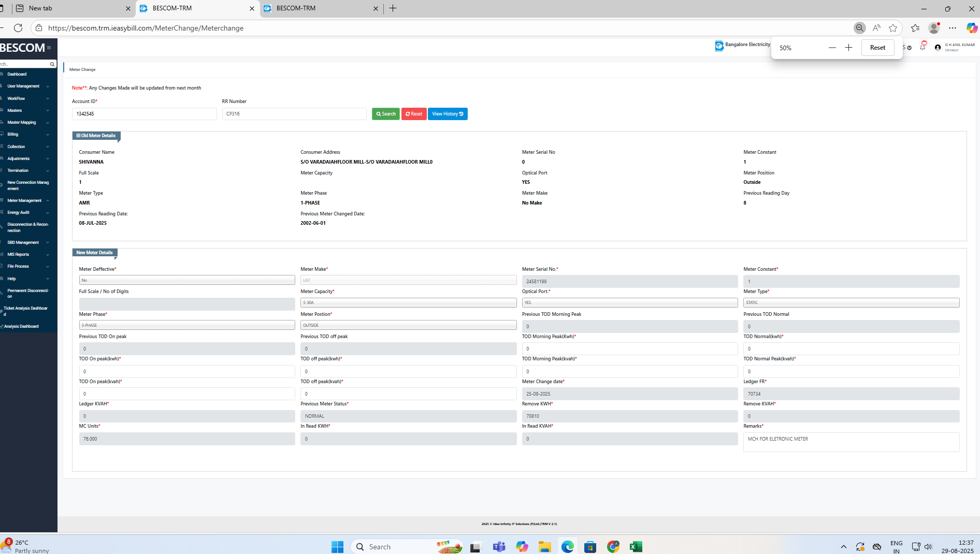Click the green Search button
The height and width of the screenshot is (554, 980).
coord(385,114)
